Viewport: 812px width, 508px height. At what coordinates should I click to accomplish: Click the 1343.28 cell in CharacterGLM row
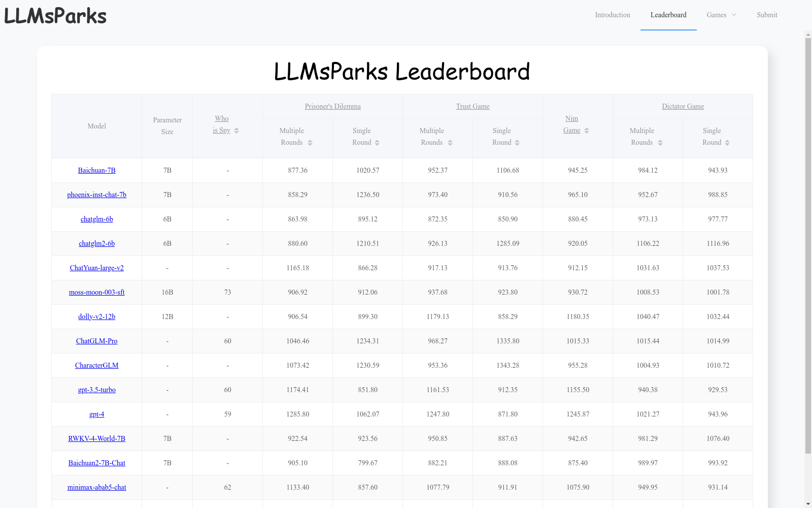(508, 365)
